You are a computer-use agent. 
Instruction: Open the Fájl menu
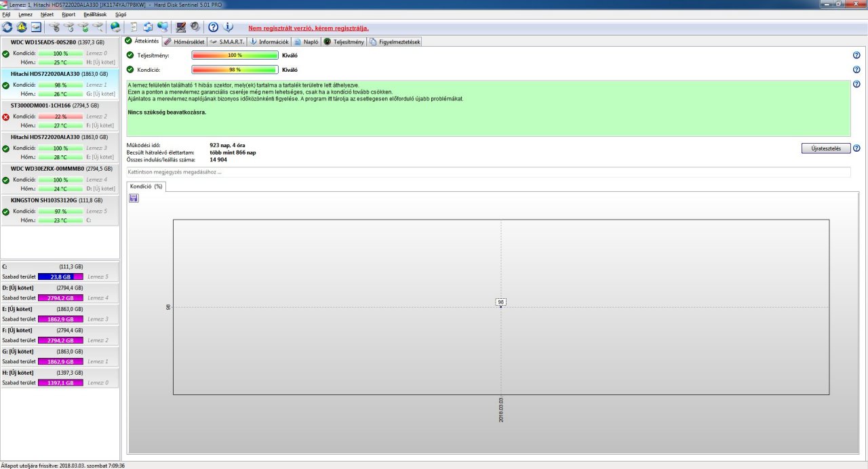click(7, 14)
